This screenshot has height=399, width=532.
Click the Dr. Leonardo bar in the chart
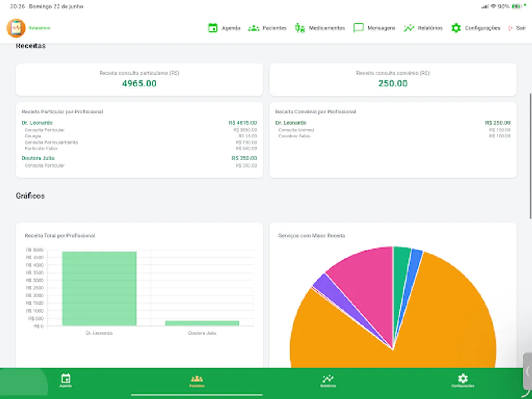tap(99, 289)
